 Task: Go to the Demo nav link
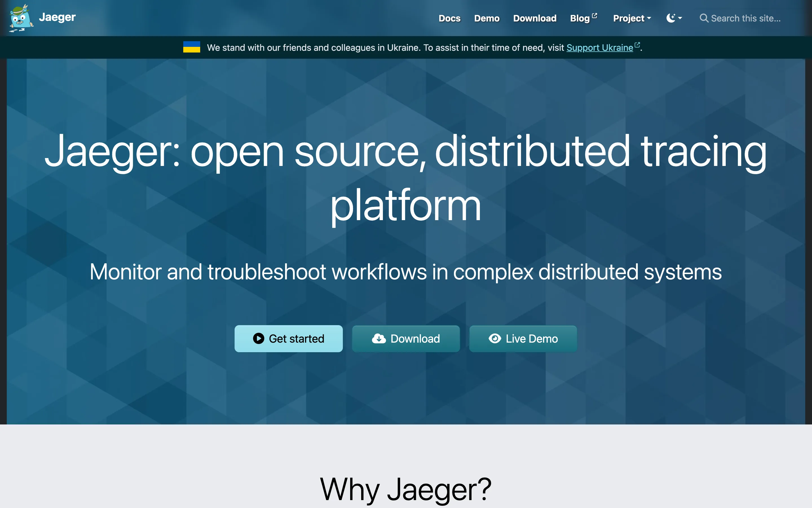point(487,18)
